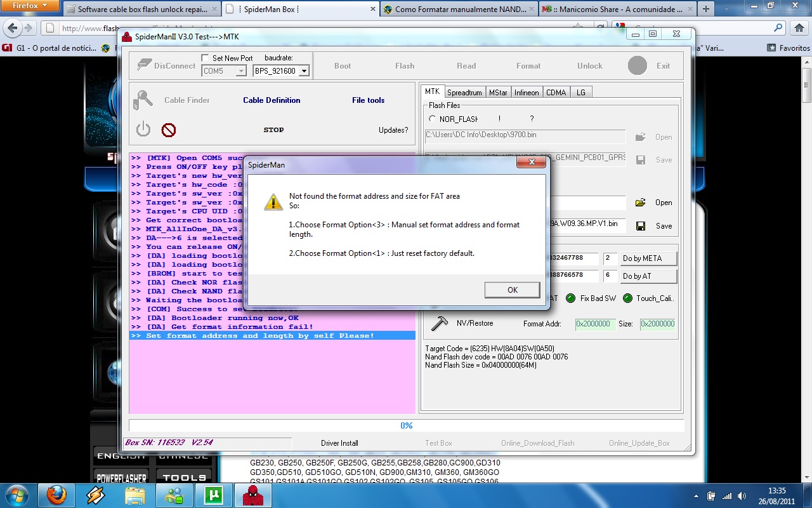This screenshot has width=812, height=508.
Task: Switch to the CDMA tab
Action: click(x=556, y=93)
